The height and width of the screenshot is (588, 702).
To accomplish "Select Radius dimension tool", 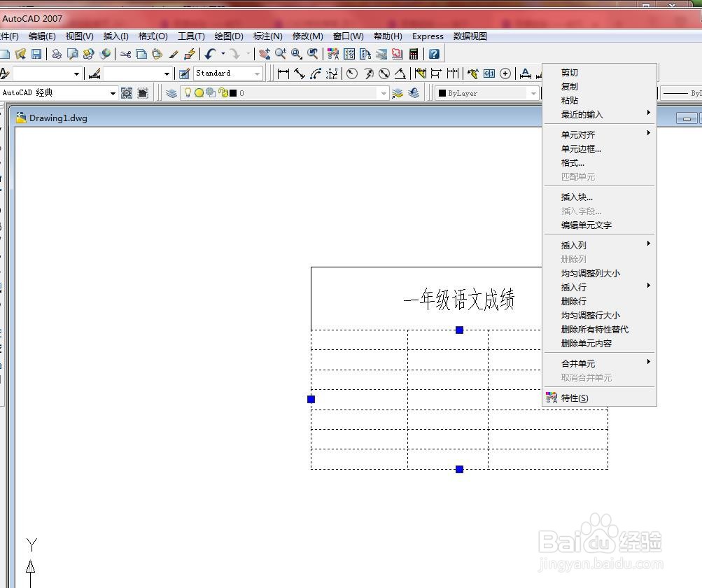I will 352,73.
